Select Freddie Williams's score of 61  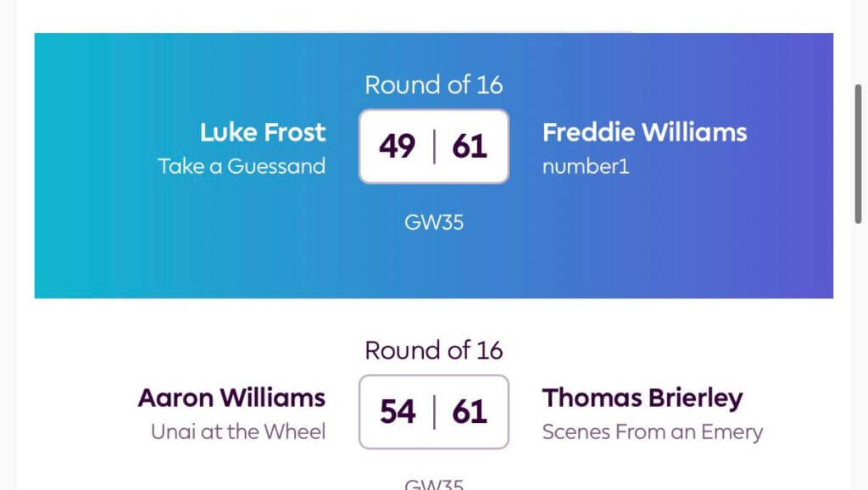[x=470, y=146]
